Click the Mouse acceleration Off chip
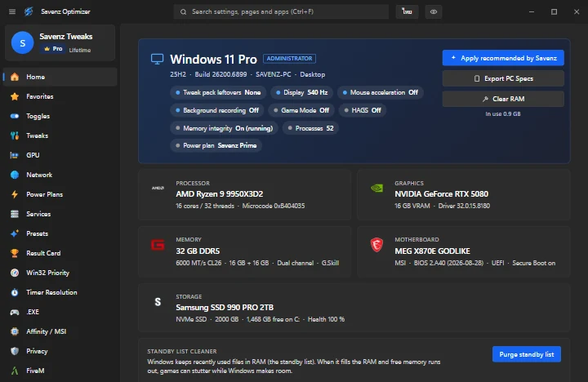This screenshot has height=382, width=588. pos(381,92)
